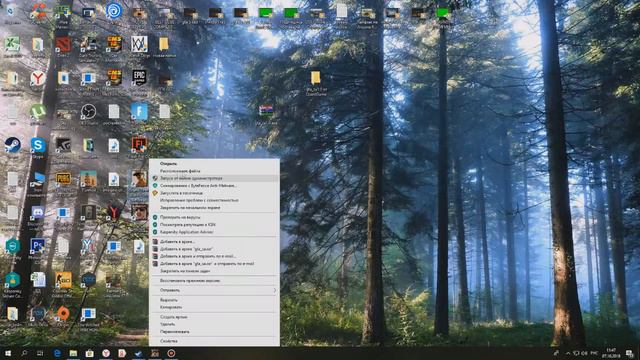
Task: Choose Удалить in the context menu
Action: [x=215, y=324]
